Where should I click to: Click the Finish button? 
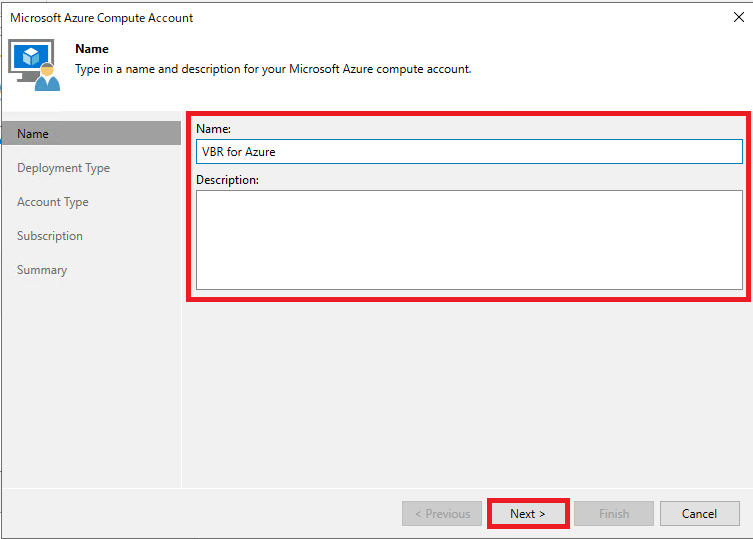(x=614, y=514)
